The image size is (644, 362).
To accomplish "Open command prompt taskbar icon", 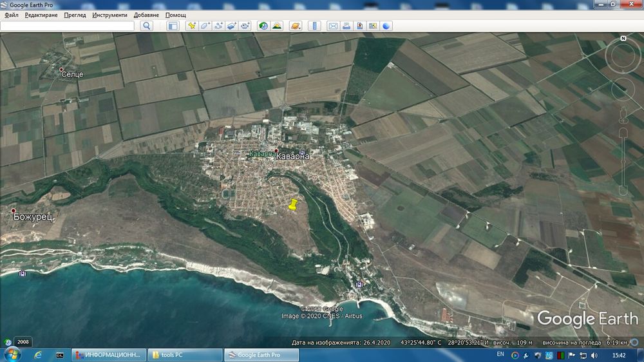I will 59,355.
